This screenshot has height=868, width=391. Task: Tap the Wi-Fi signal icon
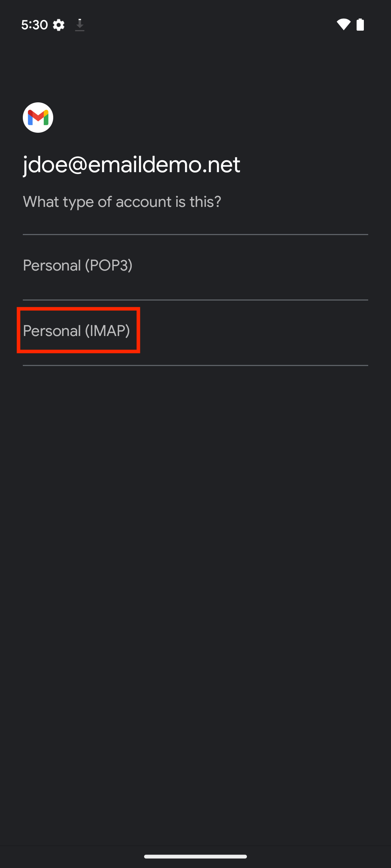343,24
